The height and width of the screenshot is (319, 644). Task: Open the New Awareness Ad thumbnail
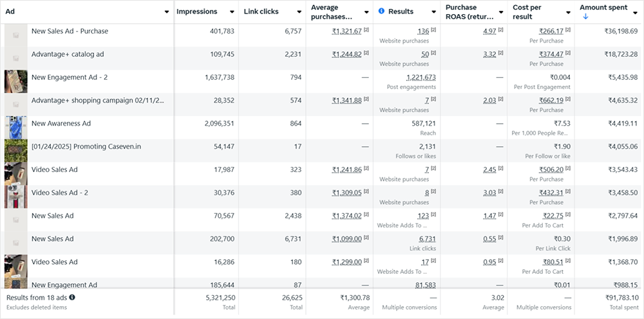click(x=16, y=128)
